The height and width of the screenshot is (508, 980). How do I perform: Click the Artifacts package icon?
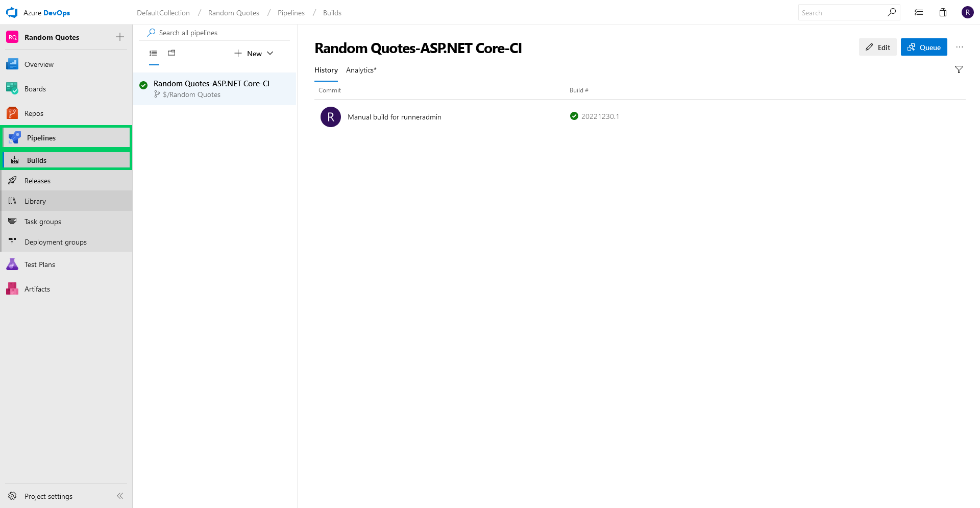12,288
